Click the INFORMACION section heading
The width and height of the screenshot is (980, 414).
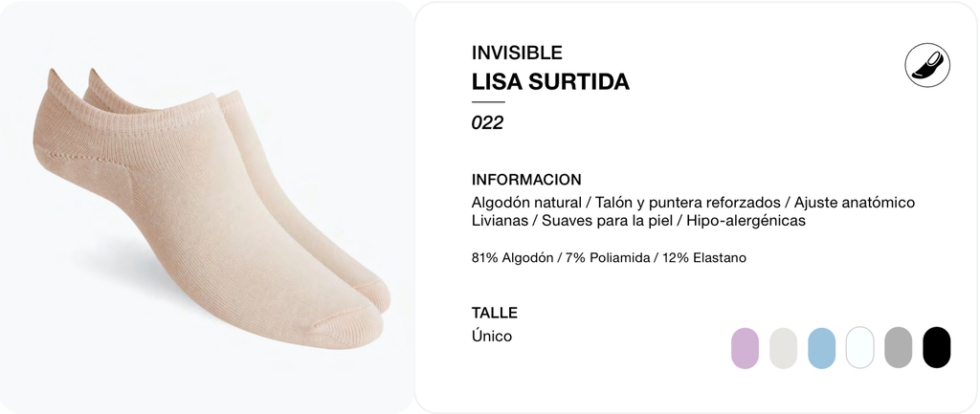[x=526, y=180]
